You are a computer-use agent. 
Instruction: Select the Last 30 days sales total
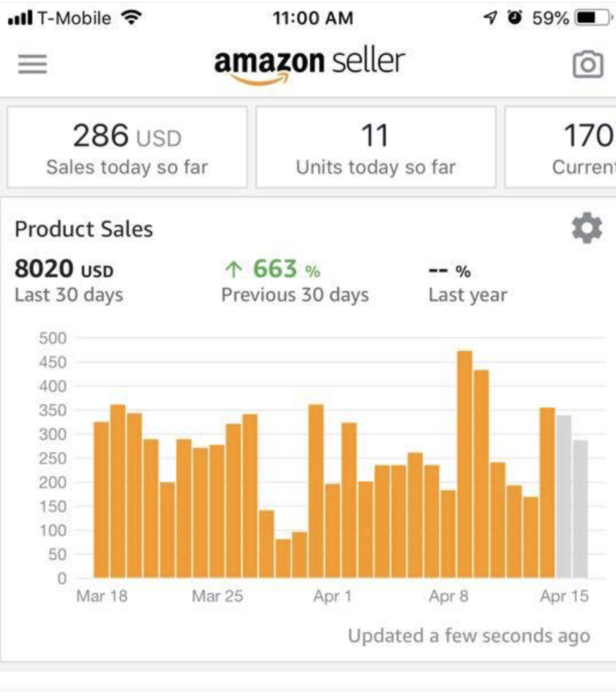tap(69, 280)
